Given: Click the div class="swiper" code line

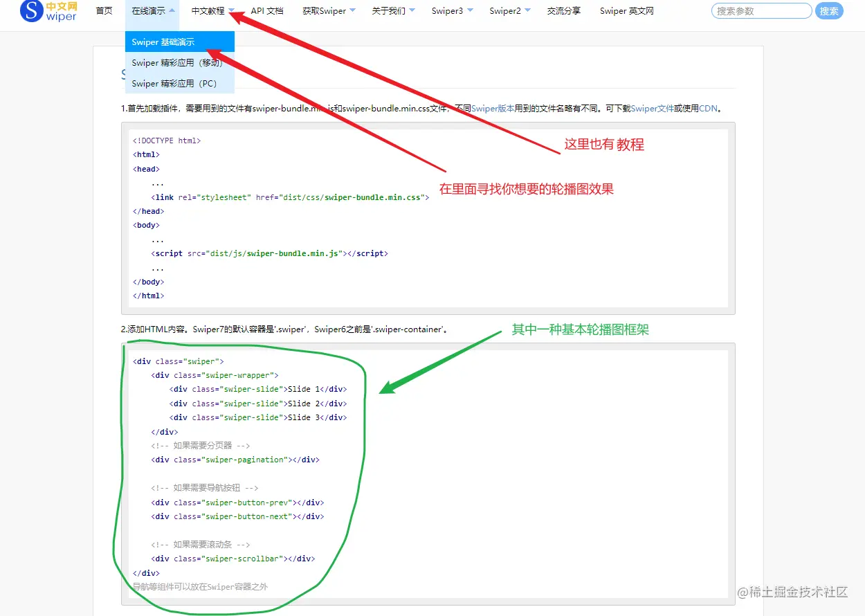Looking at the screenshot, I should (178, 361).
